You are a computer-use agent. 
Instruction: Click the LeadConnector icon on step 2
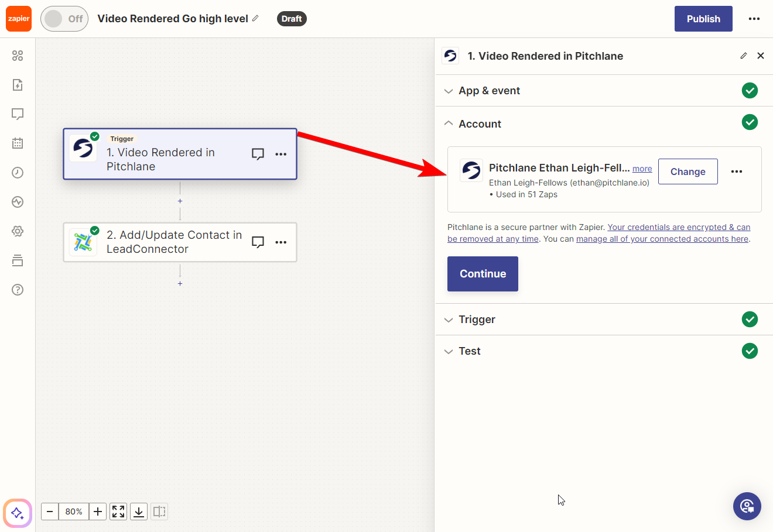coord(83,242)
